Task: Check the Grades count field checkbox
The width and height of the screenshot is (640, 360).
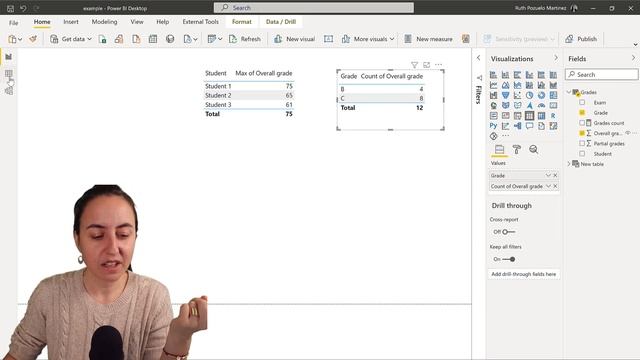Action: (582, 123)
